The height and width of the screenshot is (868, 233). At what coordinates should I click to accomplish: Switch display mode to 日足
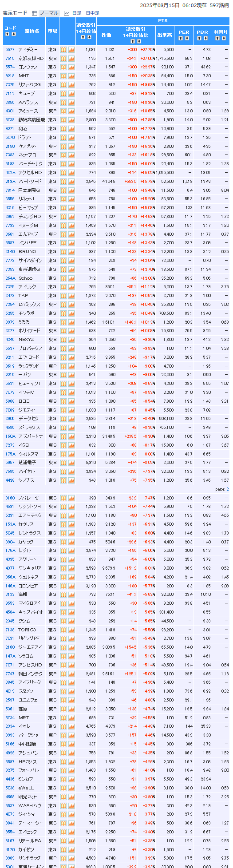(77, 13)
